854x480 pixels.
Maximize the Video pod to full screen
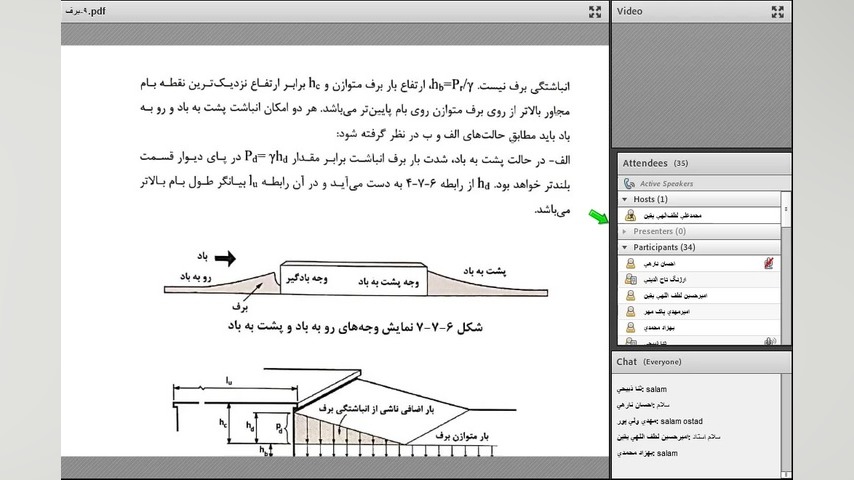778,11
